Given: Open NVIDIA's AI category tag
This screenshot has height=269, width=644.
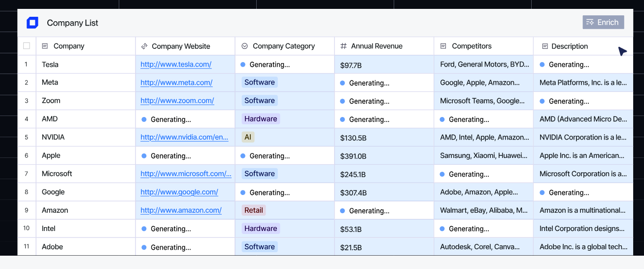Looking at the screenshot, I should 248,137.
